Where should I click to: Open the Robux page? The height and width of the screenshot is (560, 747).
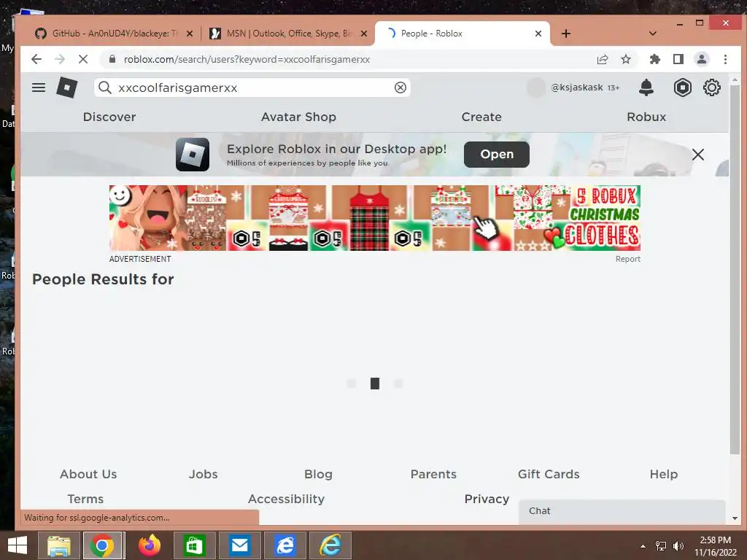coord(646,117)
